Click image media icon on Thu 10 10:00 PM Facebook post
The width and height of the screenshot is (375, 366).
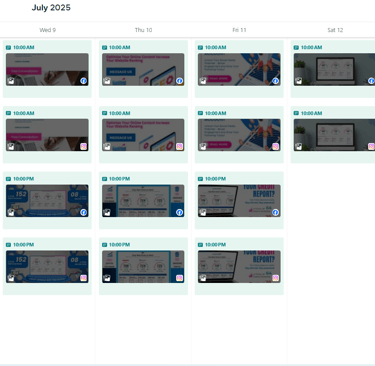(x=107, y=212)
